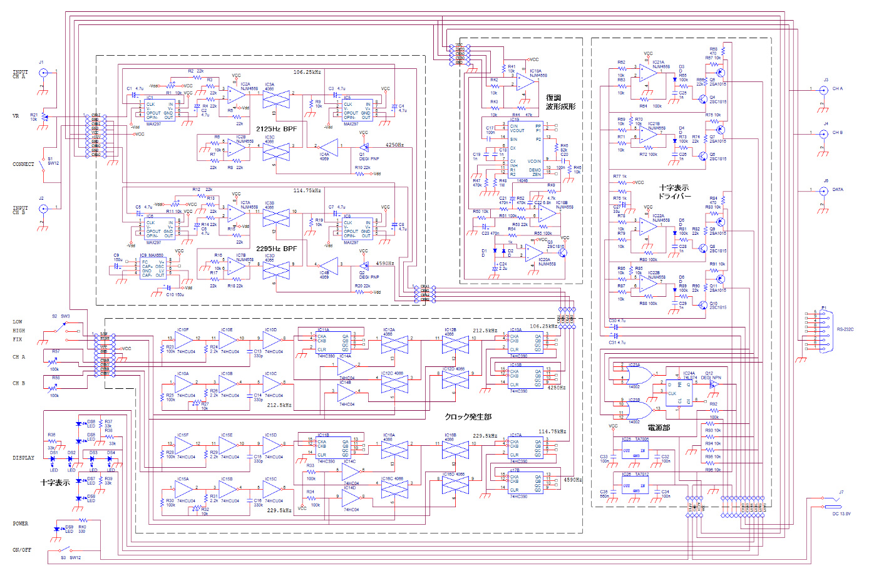
Task: Click the IC8 MAX297 chip
Action: click(x=357, y=228)
